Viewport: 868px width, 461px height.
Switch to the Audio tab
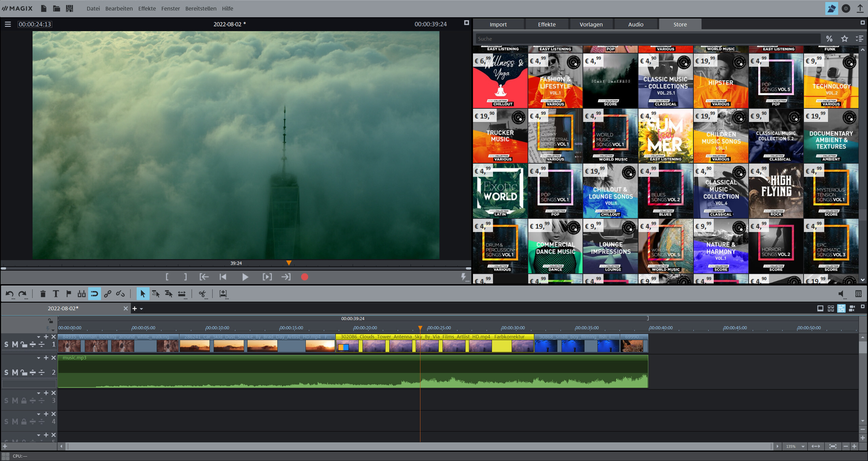pos(635,24)
